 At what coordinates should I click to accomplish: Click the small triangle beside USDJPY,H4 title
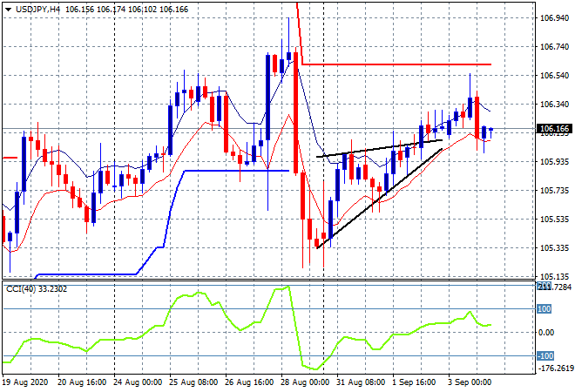[8, 10]
